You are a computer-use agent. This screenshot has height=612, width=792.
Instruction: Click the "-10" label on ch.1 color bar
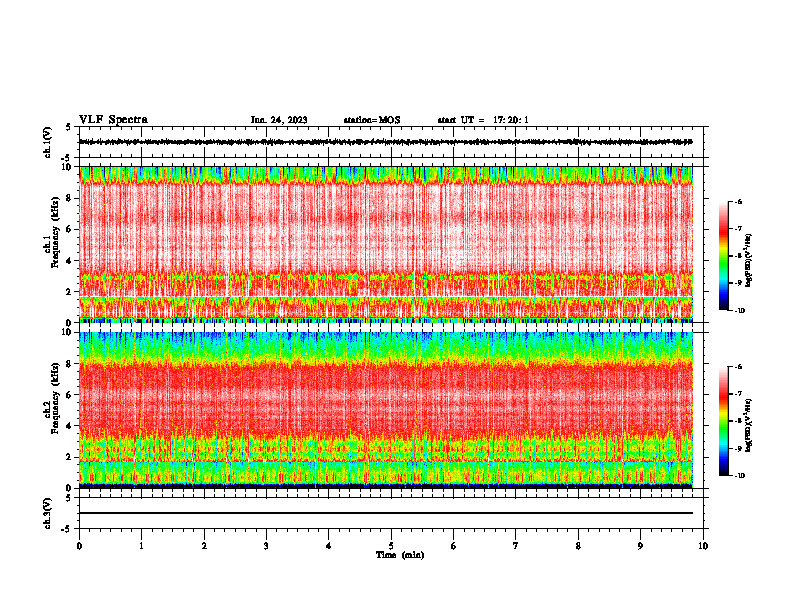(739, 311)
